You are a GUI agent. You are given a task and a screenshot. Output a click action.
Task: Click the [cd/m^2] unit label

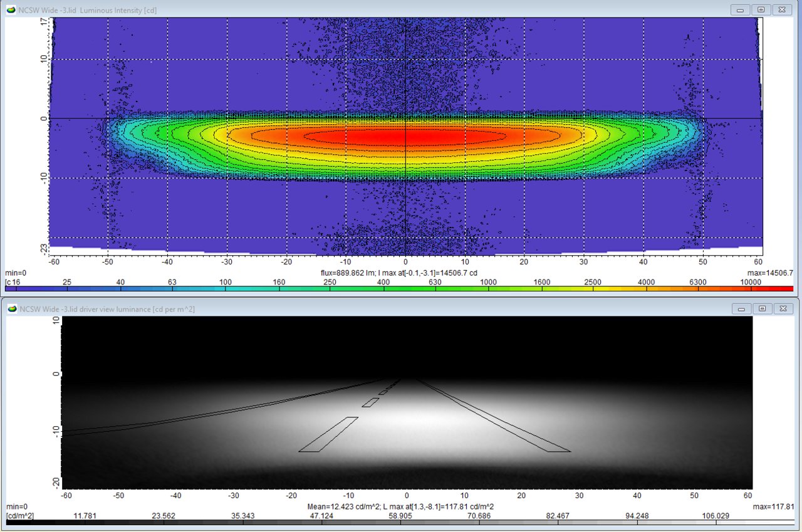19,516
